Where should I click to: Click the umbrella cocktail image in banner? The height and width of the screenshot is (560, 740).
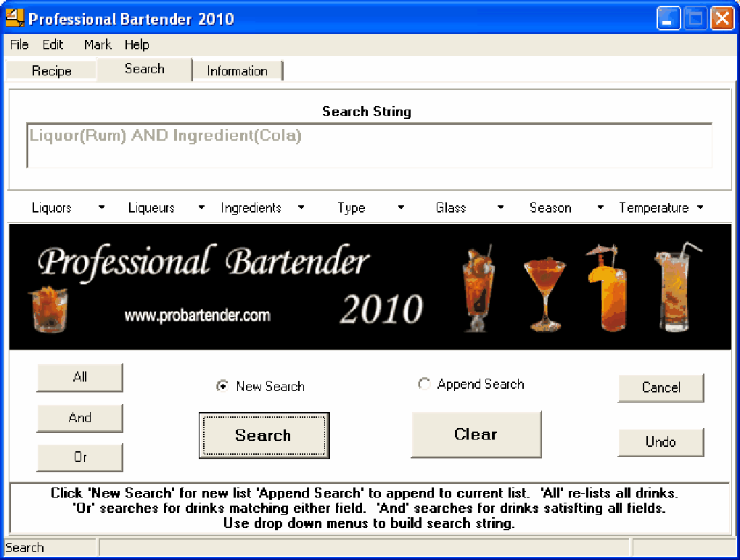(x=607, y=288)
